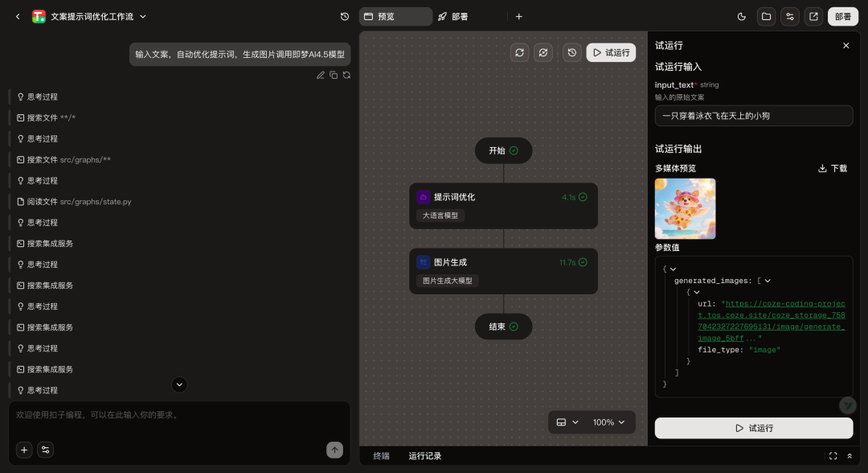868x473 pixels.
Task: Send the message with the up-arrow button
Action: tap(334, 450)
